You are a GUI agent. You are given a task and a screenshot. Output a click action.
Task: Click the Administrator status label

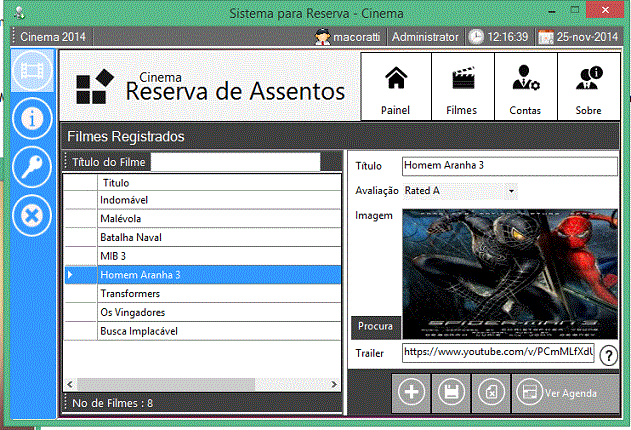(425, 37)
